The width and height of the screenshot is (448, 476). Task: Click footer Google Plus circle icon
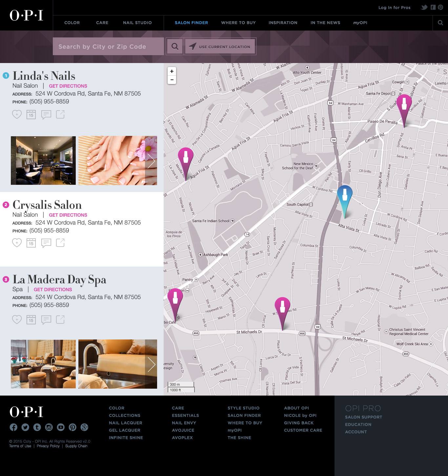(x=84, y=427)
